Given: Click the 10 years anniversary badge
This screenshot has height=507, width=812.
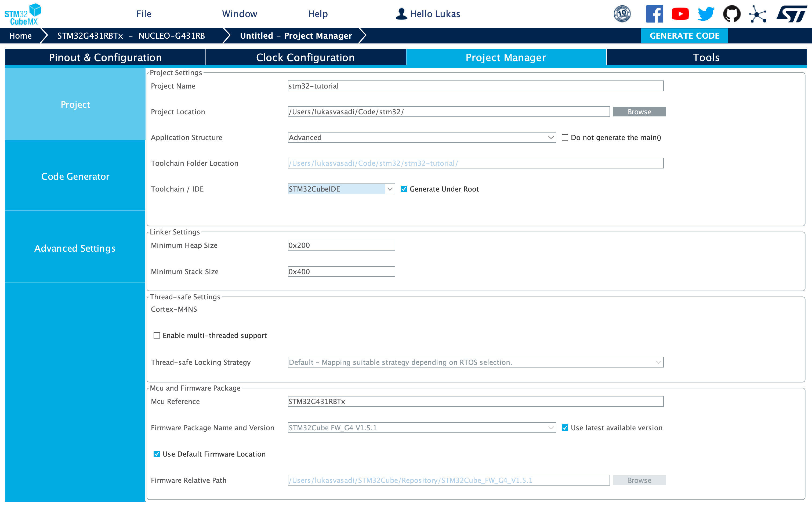Looking at the screenshot, I should (x=622, y=13).
